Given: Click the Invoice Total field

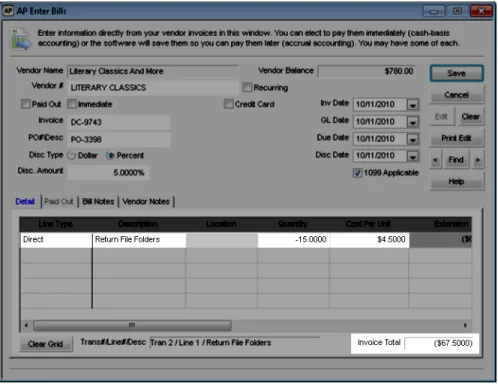Looking at the screenshot, I should click(439, 343).
